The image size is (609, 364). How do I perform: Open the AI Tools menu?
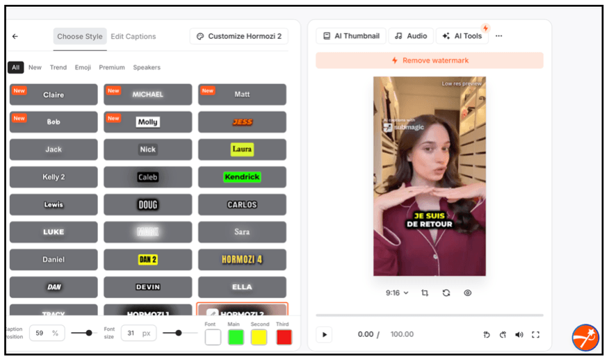(462, 36)
